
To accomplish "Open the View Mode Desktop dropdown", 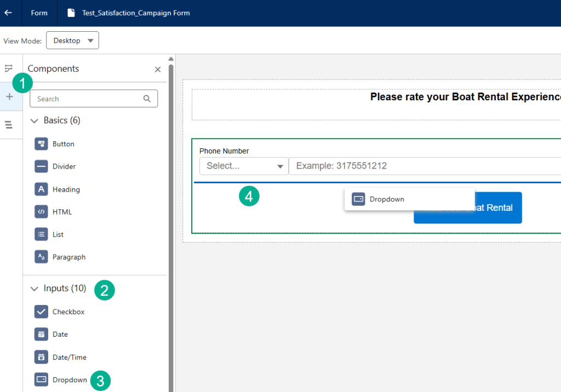I will pos(72,41).
